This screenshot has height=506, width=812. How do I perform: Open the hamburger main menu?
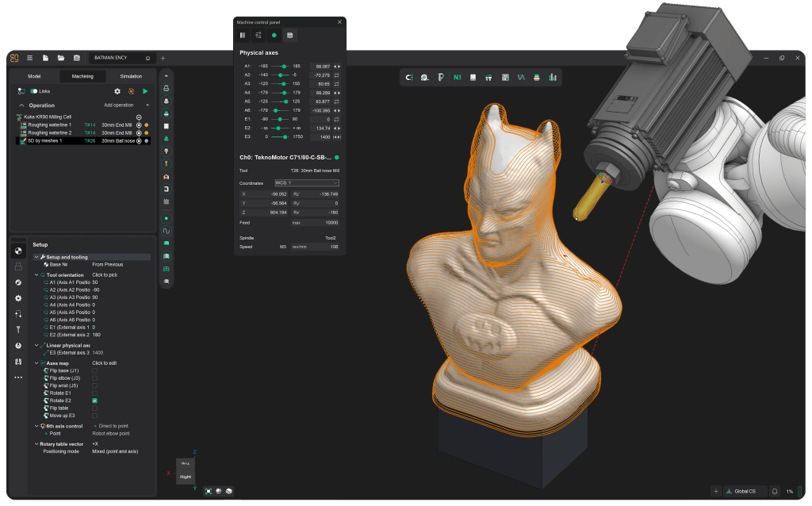(x=29, y=58)
